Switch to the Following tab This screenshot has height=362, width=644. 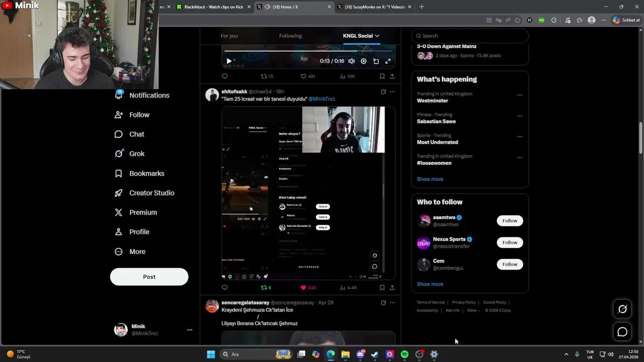click(x=290, y=36)
